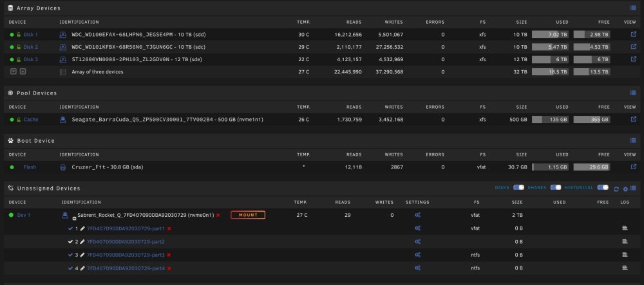Click Array Devices list view icon
Screen dimensions: 644x285
point(633,8)
